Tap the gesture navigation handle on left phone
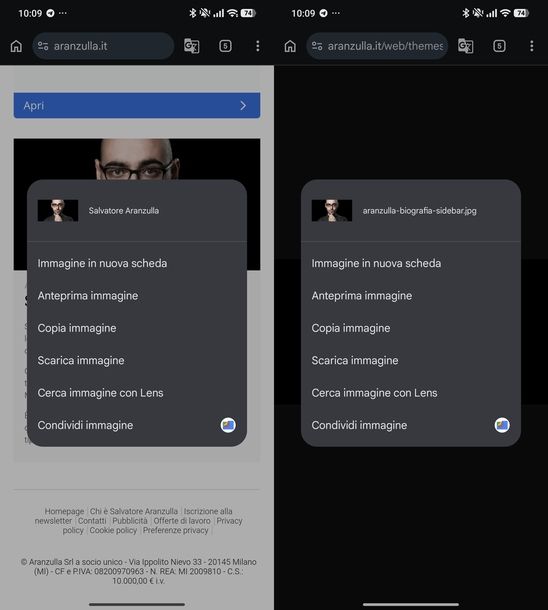The height and width of the screenshot is (610, 548). tap(137, 604)
